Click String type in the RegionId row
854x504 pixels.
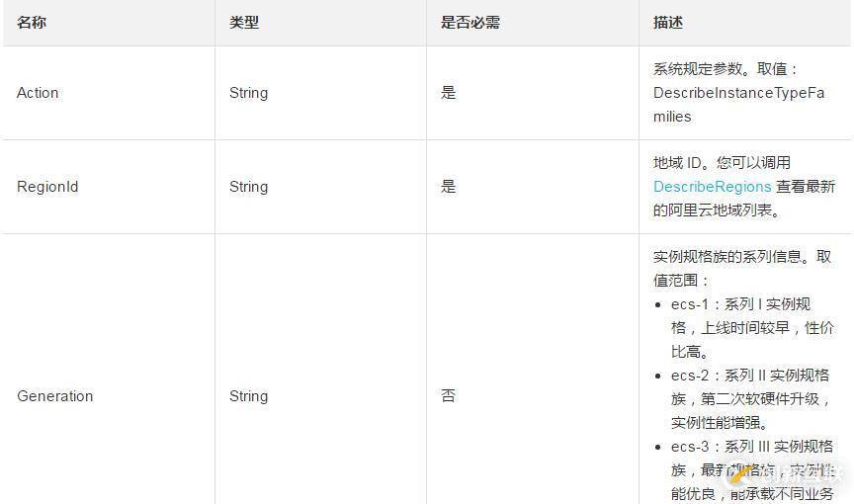pos(248,187)
